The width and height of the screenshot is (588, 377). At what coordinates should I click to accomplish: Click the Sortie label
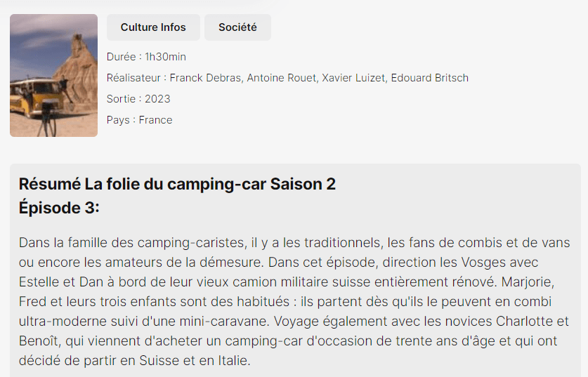click(122, 99)
